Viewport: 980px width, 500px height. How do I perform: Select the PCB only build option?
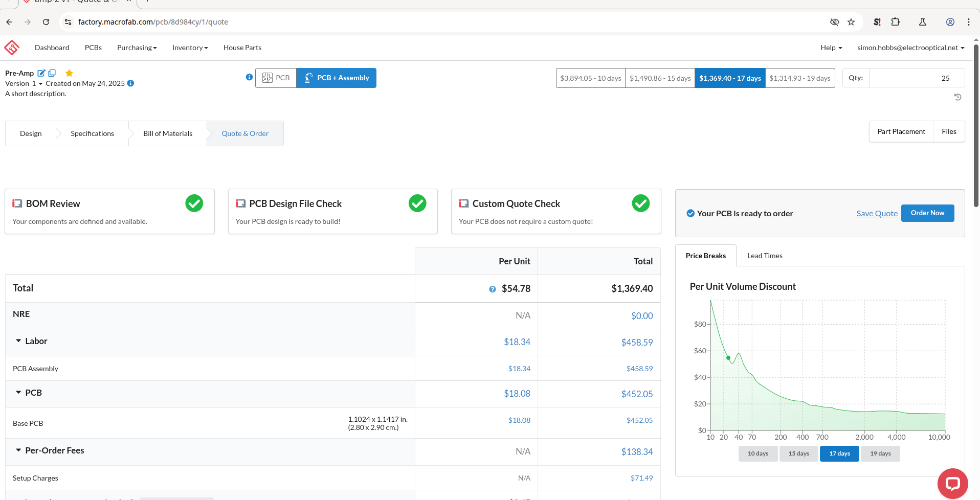click(276, 78)
